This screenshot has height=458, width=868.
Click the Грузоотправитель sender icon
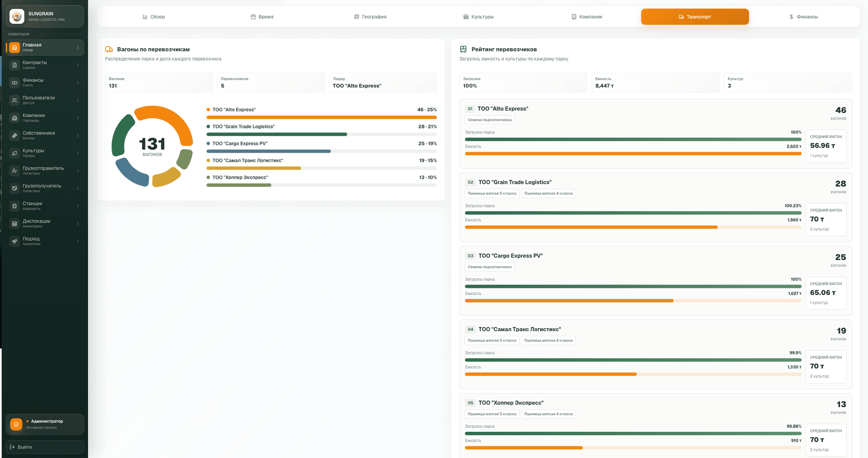pos(14,171)
